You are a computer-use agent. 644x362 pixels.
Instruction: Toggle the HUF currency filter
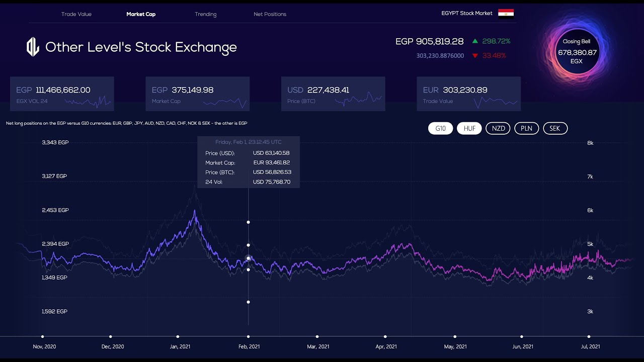[469, 129]
